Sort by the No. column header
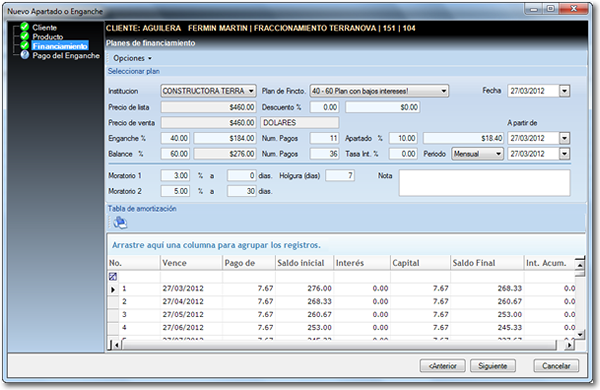The height and width of the screenshot is (390, 600). pyautogui.click(x=134, y=263)
